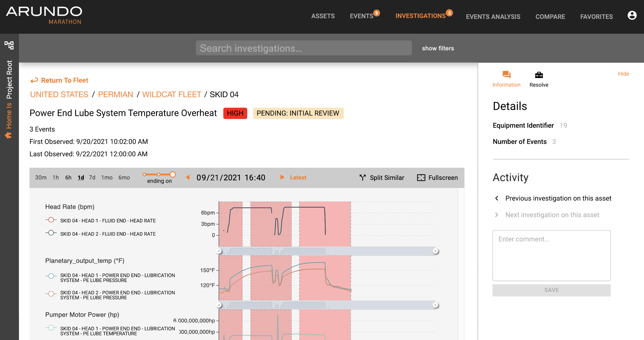Select the Information chat icon
The height and width of the screenshot is (340, 644).
coord(506,75)
